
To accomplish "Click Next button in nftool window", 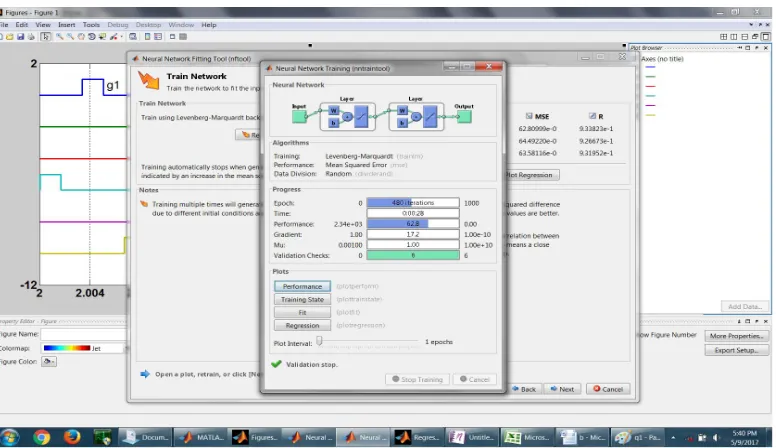I will pos(562,389).
